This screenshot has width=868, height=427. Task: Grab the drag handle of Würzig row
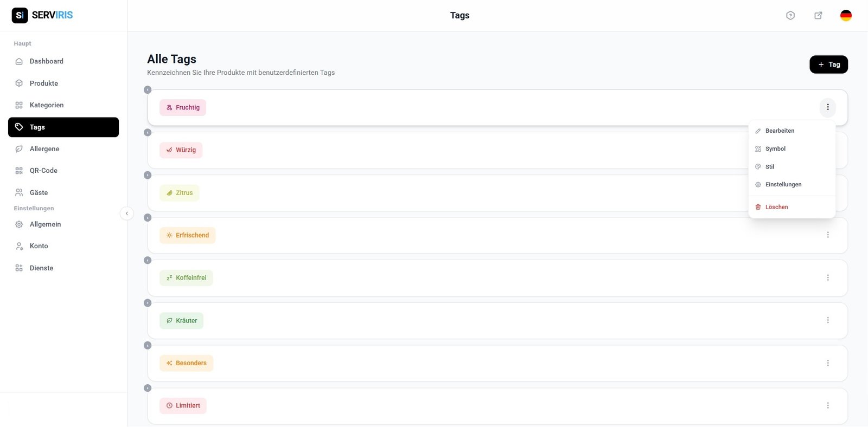coord(148,133)
